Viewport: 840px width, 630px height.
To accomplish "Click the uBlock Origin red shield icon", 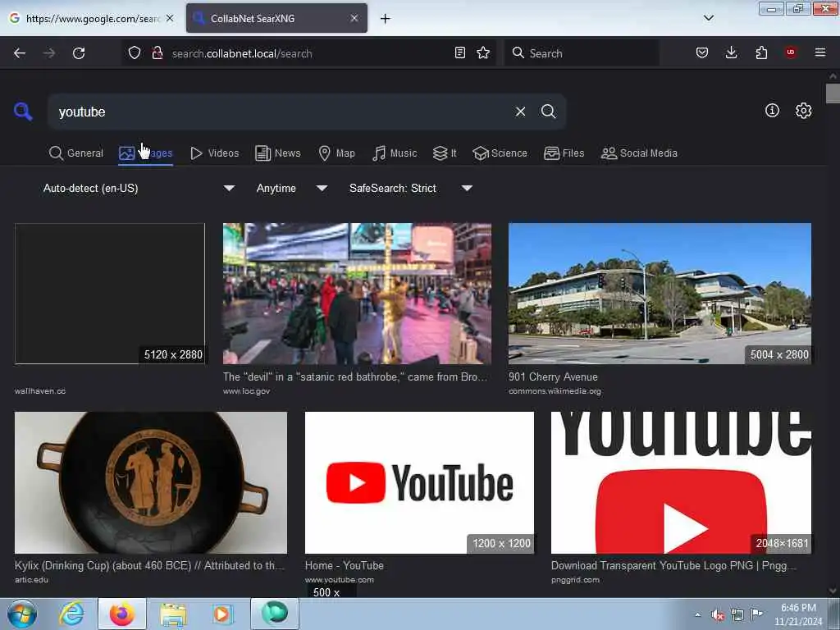I will tap(791, 52).
